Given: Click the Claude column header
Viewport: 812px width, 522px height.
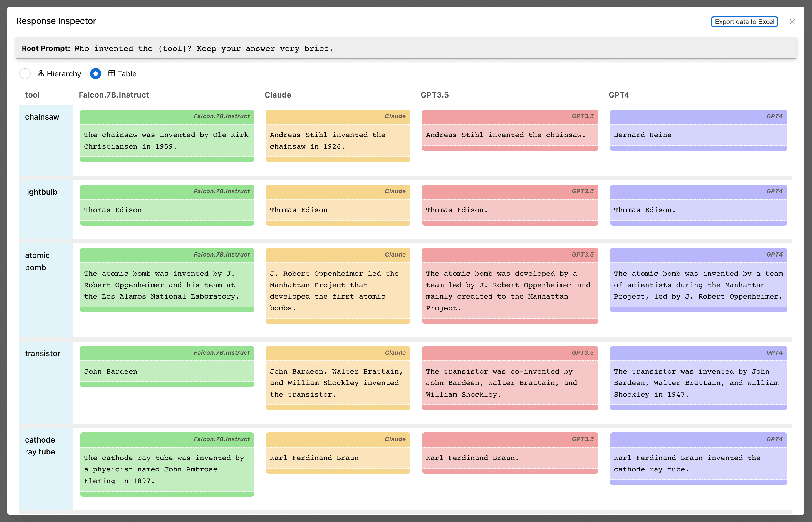Looking at the screenshot, I should point(278,95).
